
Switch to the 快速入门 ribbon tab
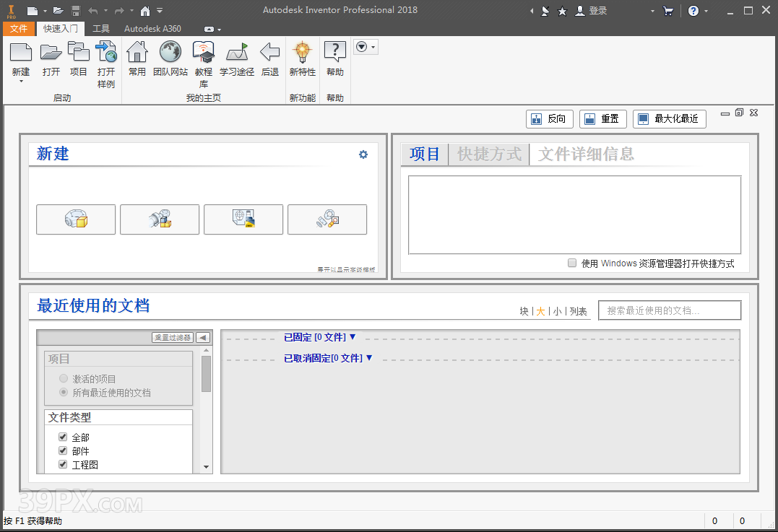click(61, 29)
